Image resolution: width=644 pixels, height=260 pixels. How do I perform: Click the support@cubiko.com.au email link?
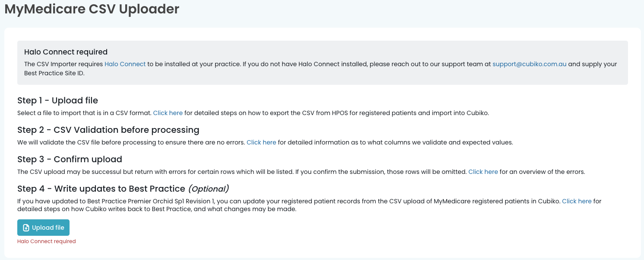530,64
